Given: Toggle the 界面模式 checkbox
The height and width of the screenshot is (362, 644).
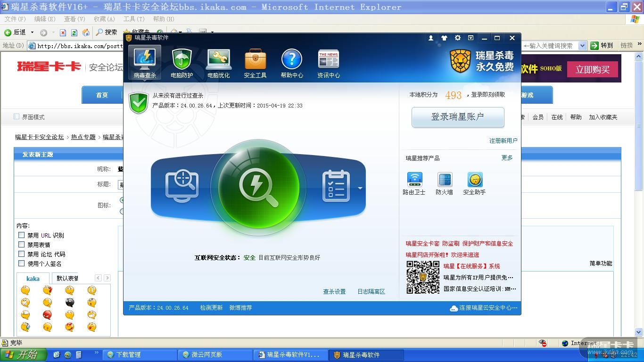Looking at the screenshot, I should pos(17,117).
